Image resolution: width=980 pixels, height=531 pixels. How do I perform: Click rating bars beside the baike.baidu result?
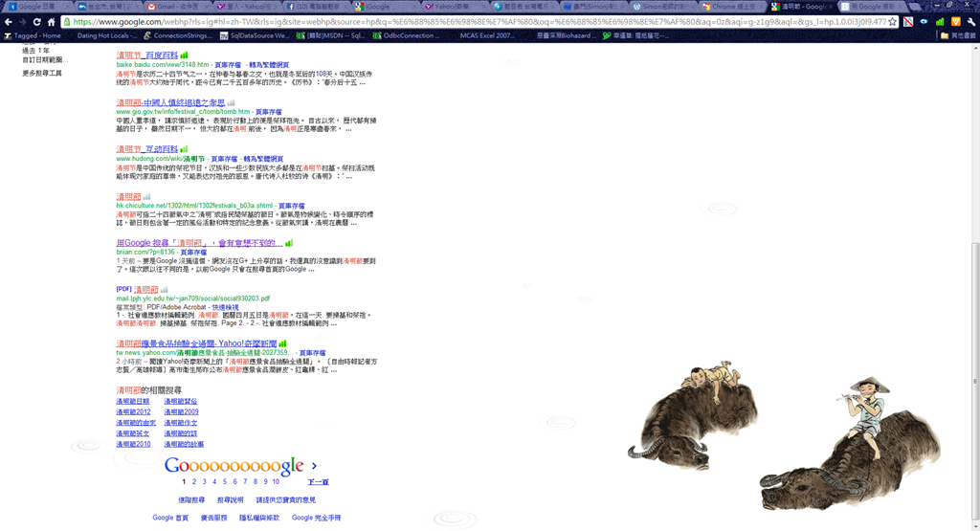184,55
